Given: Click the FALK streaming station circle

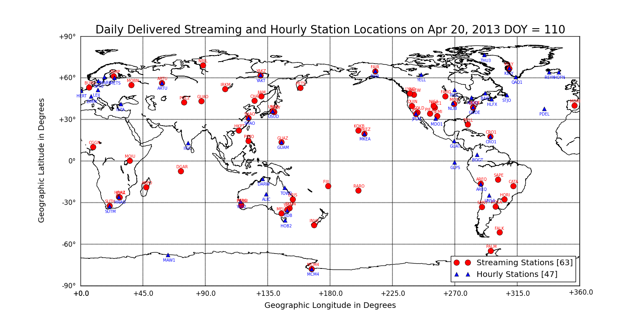Looking at the screenshot, I should (500, 232).
